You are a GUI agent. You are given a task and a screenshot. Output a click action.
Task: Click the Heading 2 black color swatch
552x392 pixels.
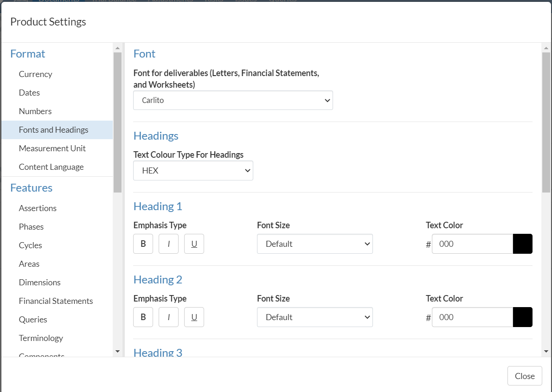pos(522,317)
